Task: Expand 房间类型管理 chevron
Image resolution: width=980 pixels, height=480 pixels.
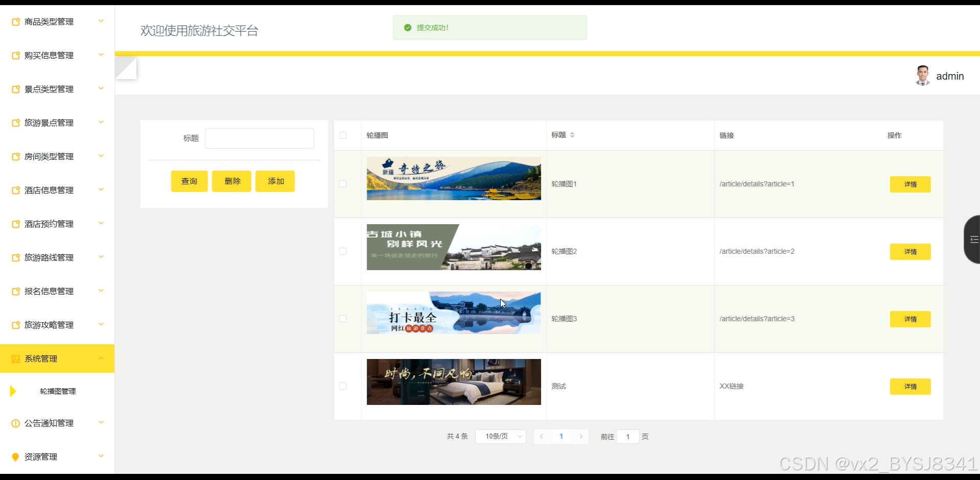Action: pos(101,156)
